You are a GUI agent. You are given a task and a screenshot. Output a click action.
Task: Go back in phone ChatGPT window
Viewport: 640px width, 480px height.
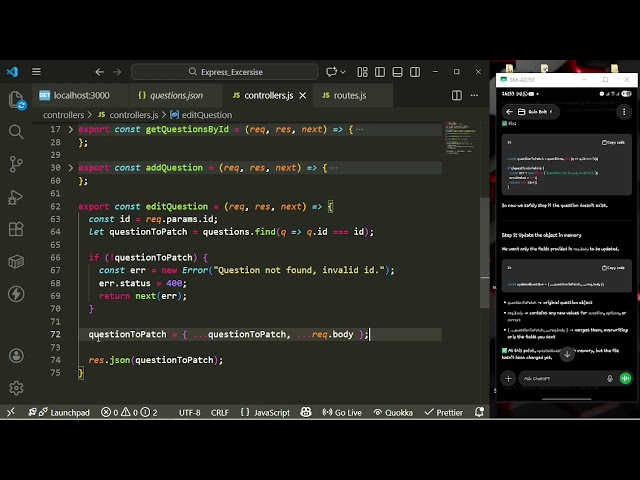(509, 111)
